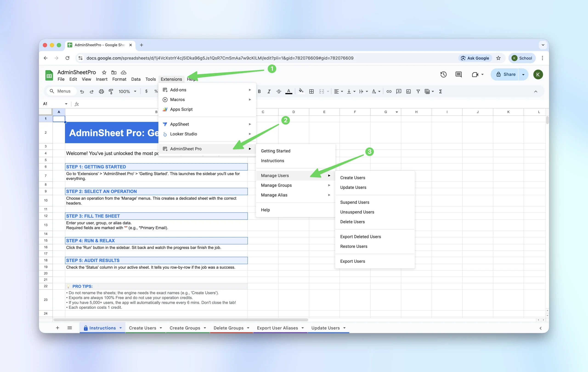Toggle strikethrough formatting

[x=279, y=91]
